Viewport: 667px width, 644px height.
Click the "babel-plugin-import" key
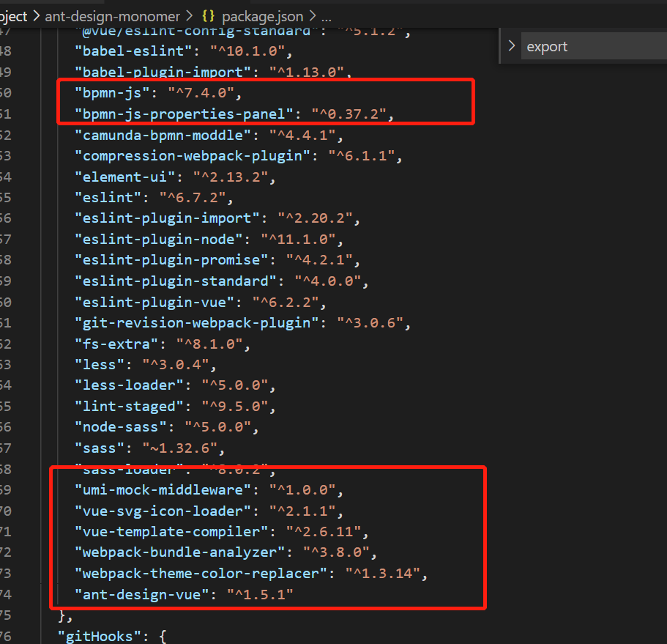pos(163,72)
